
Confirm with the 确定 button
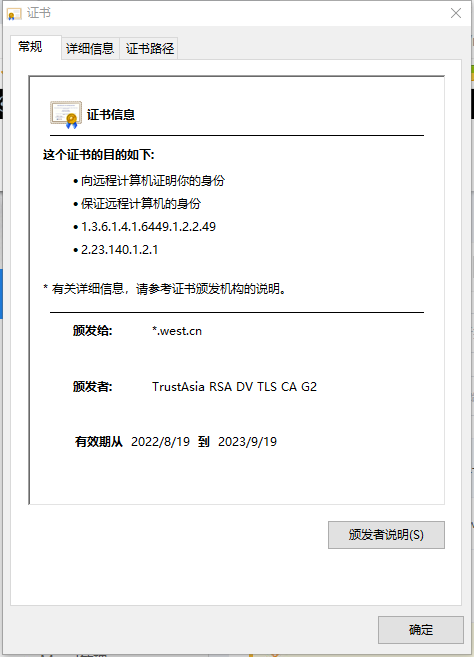[421, 630]
